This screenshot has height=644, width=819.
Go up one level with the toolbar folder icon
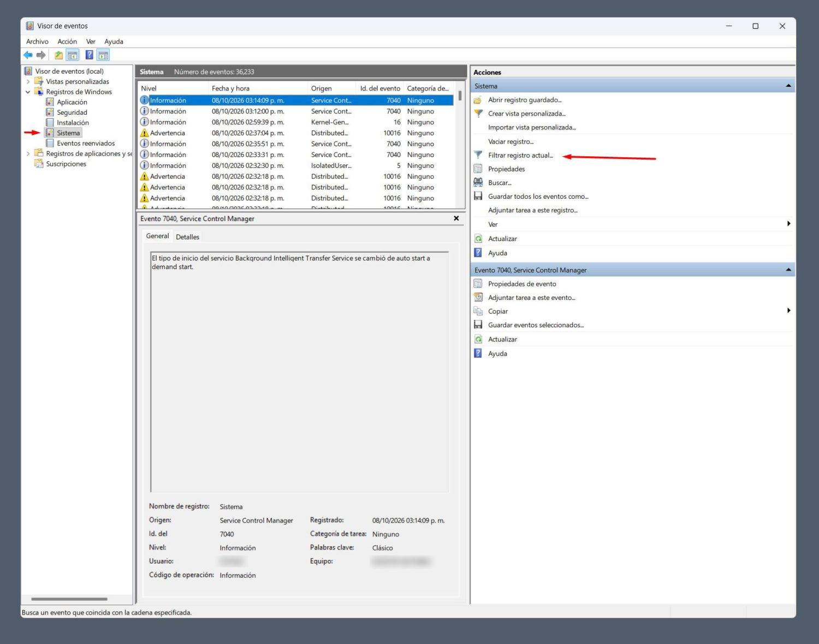pyautogui.click(x=58, y=55)
